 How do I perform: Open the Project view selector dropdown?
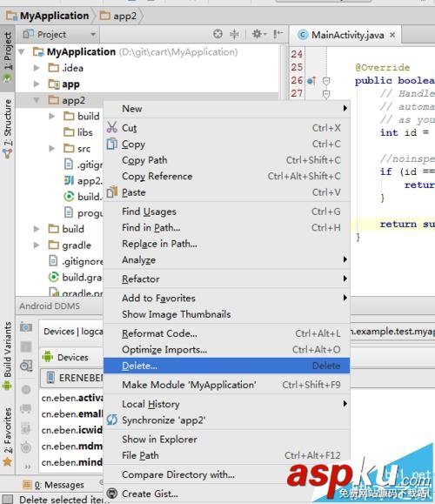pos(59,34)
